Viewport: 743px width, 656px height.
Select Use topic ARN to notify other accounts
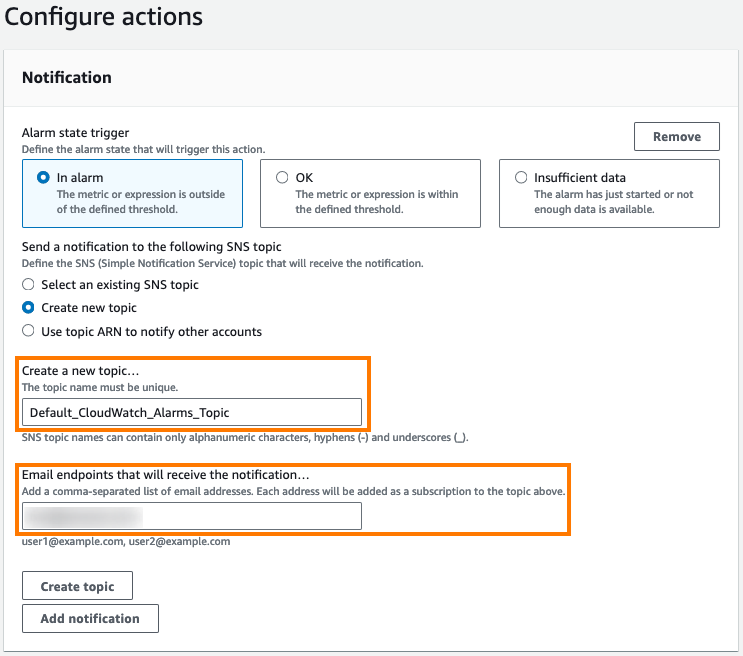(x=28, y=331)
